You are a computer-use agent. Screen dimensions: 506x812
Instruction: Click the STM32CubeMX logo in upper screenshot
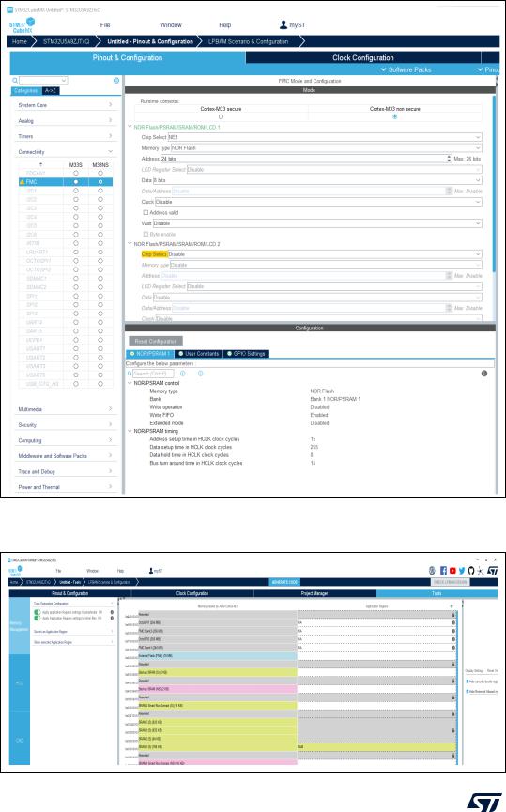[x=22, y=24]
